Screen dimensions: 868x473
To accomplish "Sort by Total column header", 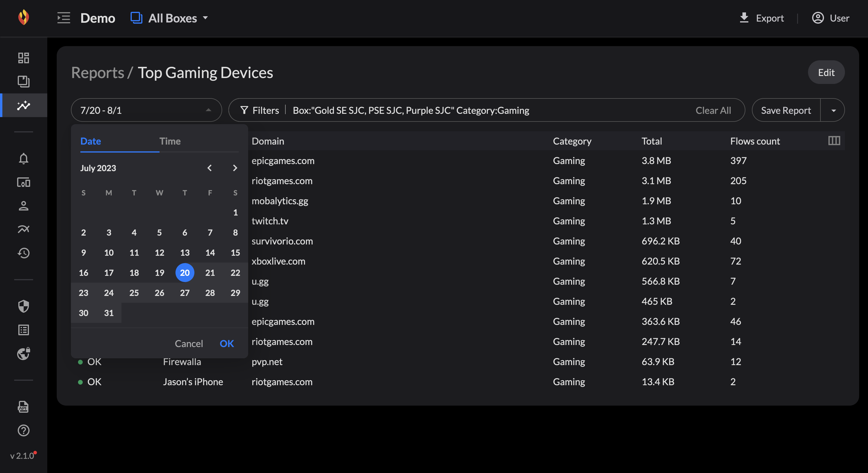I will (x=652, y=141).
